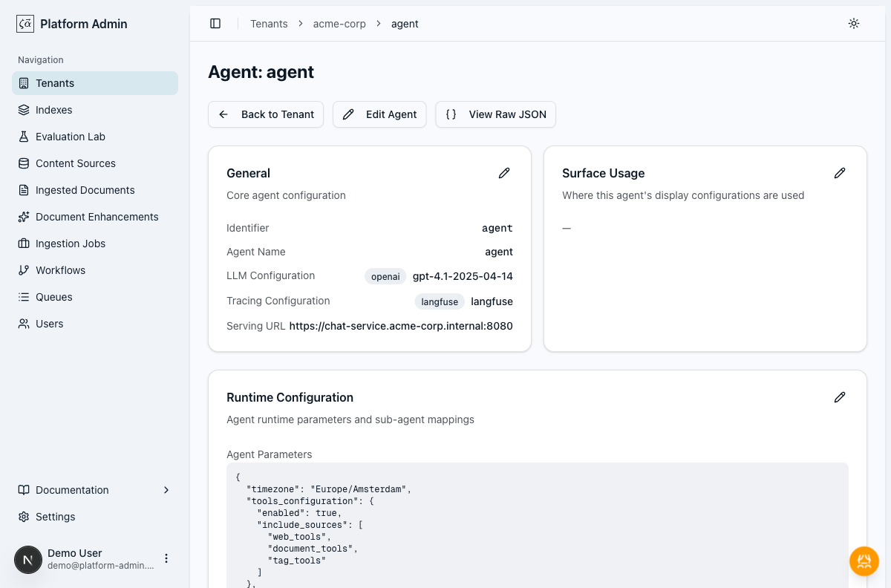This screenshot has height=588, width=891.
Task: Click the Tenants breadcrumb link
Action: [269, 24]
